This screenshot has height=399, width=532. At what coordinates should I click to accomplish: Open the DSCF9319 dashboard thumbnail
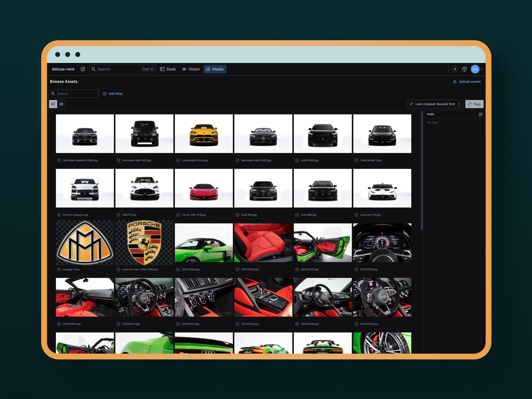[382, 243]
